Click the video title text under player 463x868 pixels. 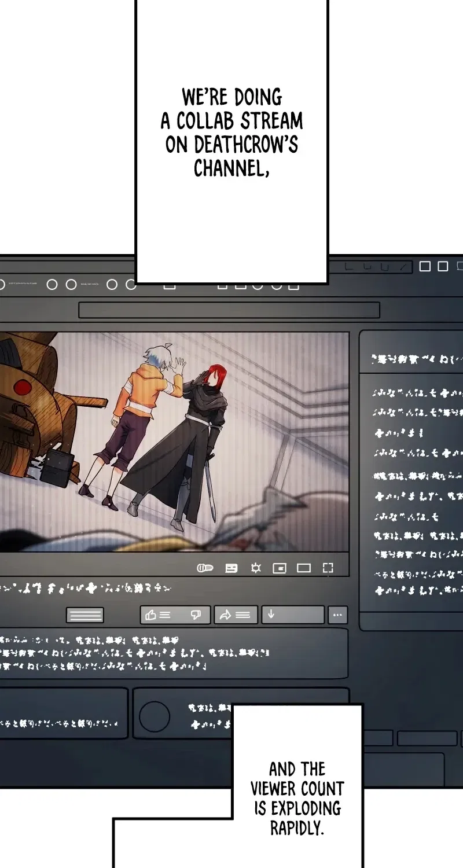tap(85, 589)
